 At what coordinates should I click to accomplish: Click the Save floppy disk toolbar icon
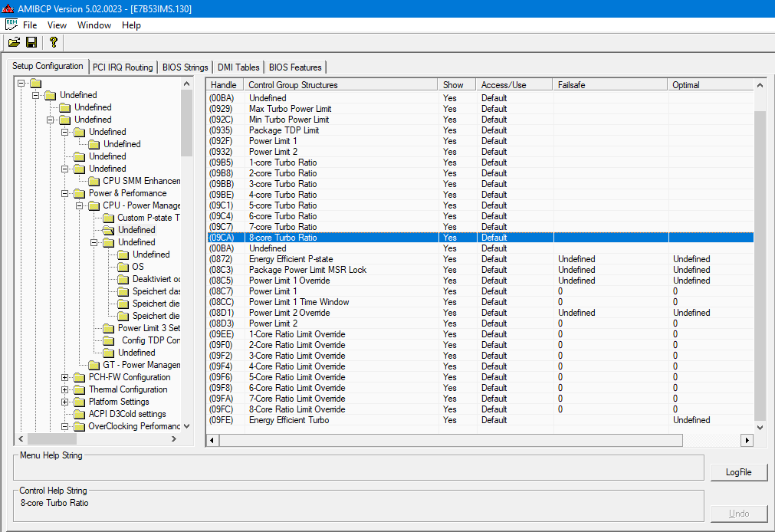[31, 42]
